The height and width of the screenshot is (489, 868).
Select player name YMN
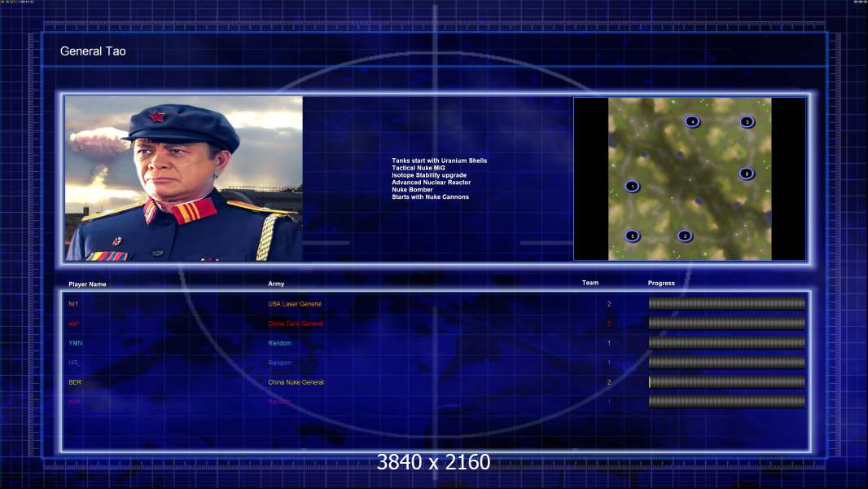tap(75, 343)
